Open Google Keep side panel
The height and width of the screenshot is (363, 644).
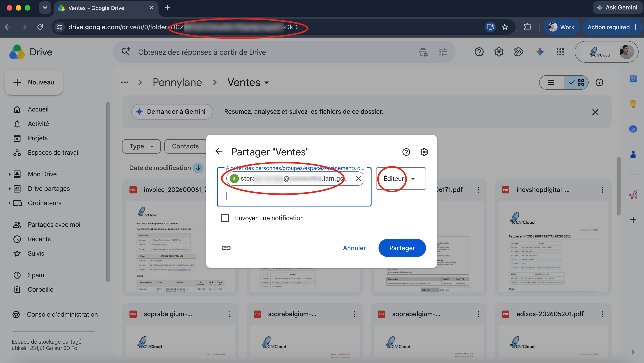coord(633,104)
